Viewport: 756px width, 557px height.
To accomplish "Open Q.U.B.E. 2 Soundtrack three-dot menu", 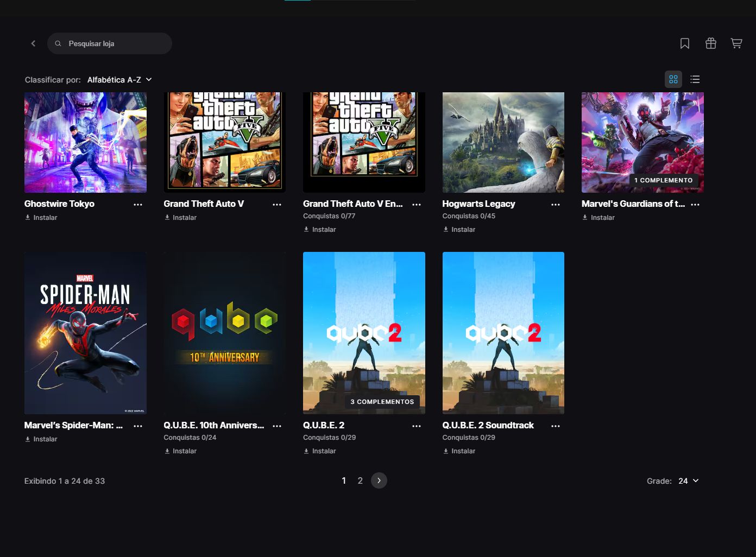I will 556,426.
